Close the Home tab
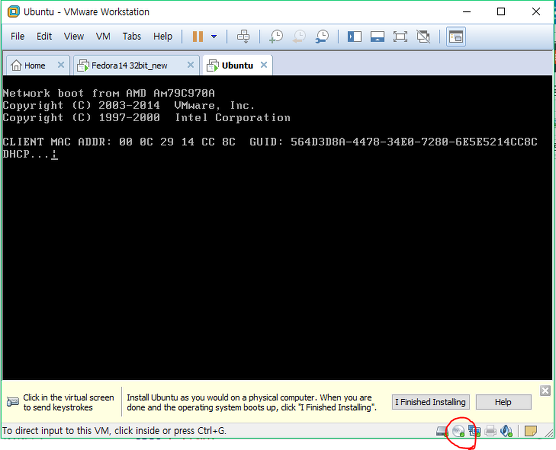The width and height of the screenshot is (556, 450). coord(61,65)
